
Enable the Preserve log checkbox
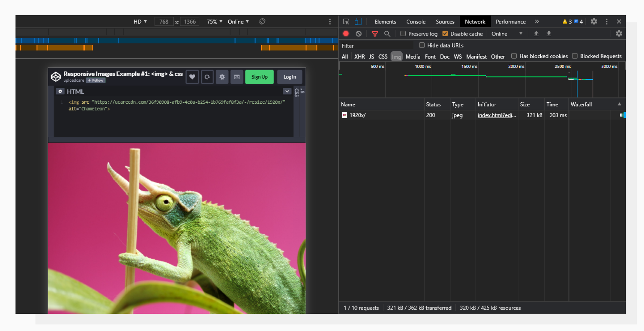403,33
